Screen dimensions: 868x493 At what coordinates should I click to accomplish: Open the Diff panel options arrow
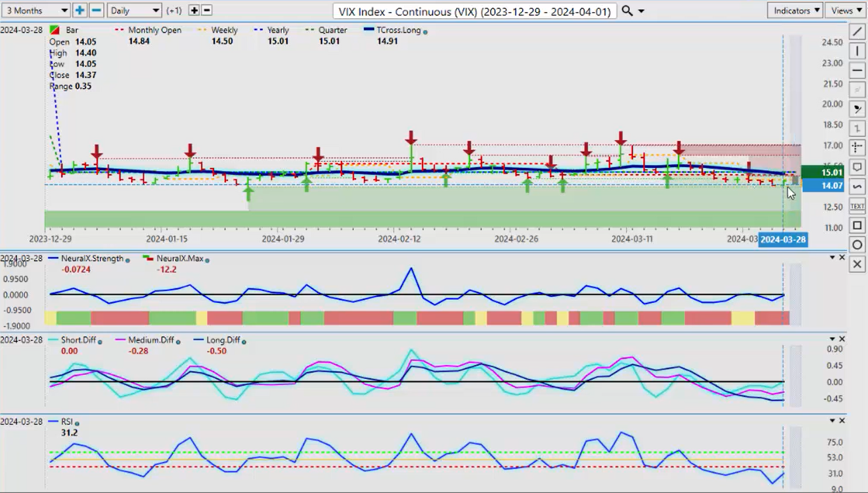pyautogui.click(x=832, y=339)
